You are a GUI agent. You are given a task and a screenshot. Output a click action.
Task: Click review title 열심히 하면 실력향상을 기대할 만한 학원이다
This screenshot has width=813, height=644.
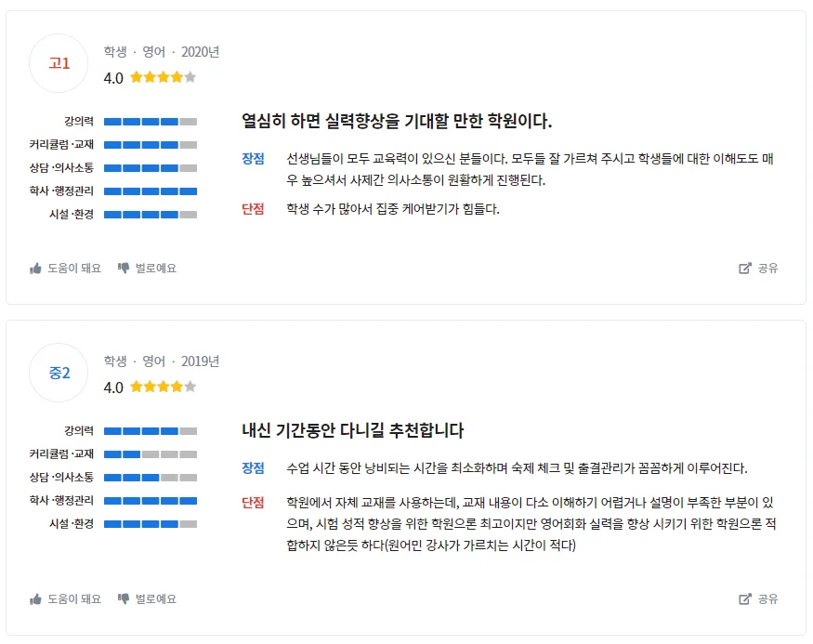pos(397,121)
